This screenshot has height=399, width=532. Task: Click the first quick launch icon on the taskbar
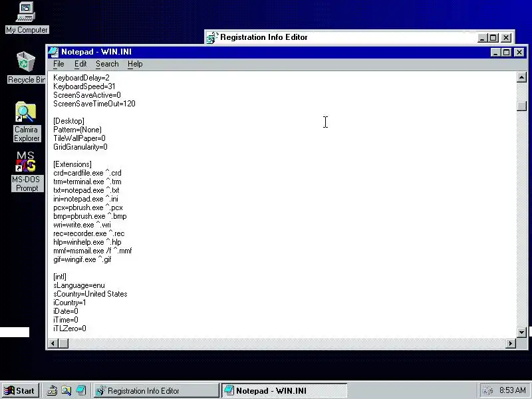point(52,390)
